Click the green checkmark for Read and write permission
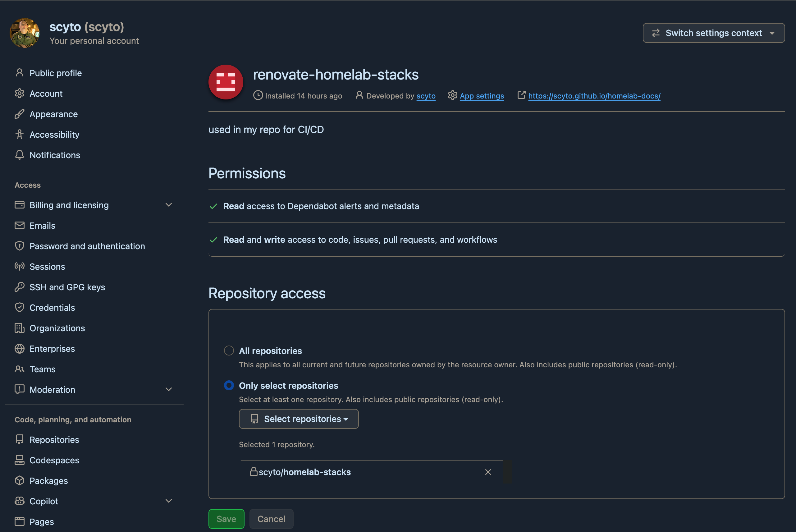 [213, 240]
